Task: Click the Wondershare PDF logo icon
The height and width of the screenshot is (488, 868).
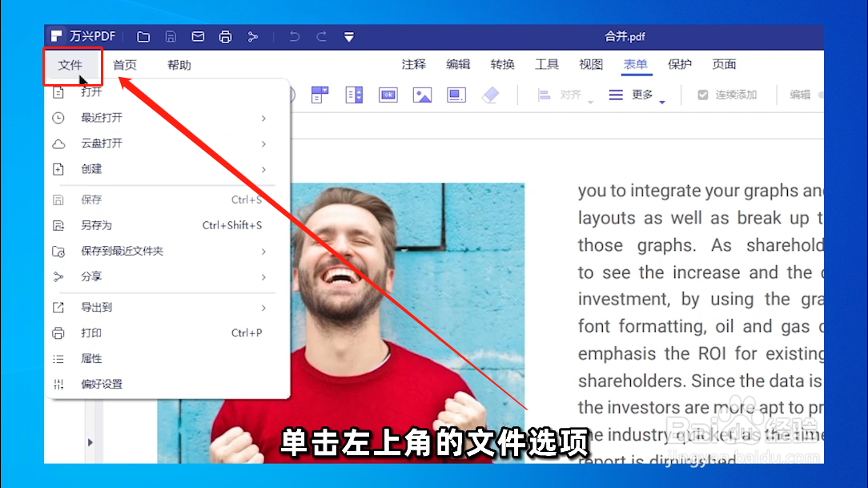Action: [x=56, y=37]
